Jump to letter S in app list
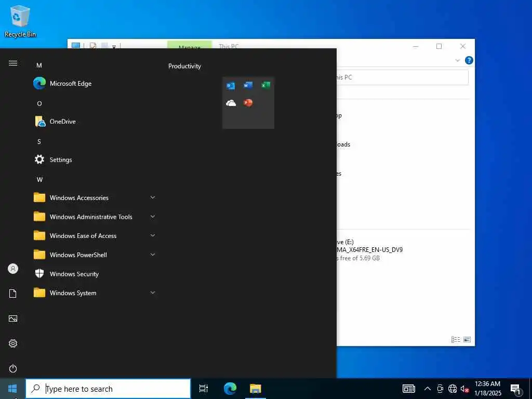This screenshot has width=532, height=399. click(x=39, y=141)
